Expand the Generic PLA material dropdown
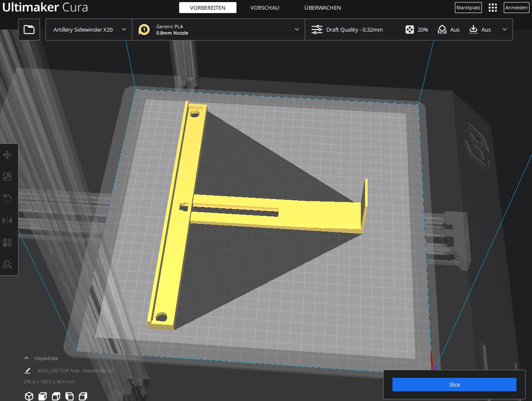Image resolution: width=532 pixels, height=401 pixels. coord(218,30)
